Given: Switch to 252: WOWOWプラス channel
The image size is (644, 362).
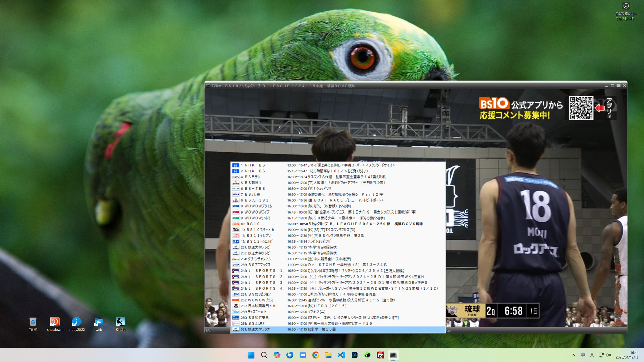Looking at the screenshot, I should (x=338, y=300).
